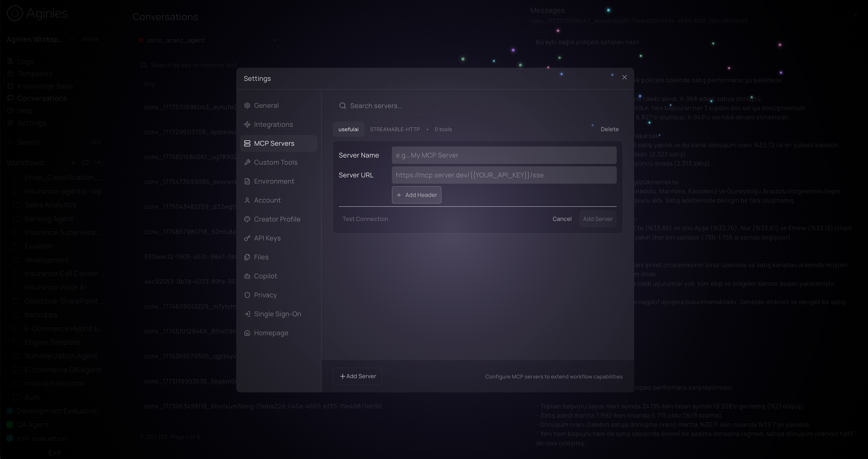Click the add workflow plus icon
Screen dimensions: 868x459
(99, 163)
